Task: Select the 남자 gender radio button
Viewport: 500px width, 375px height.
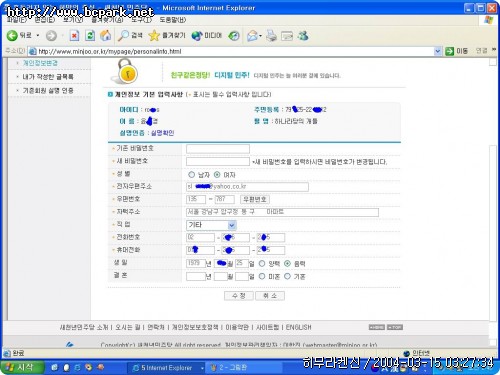Action: pos(191,174)
